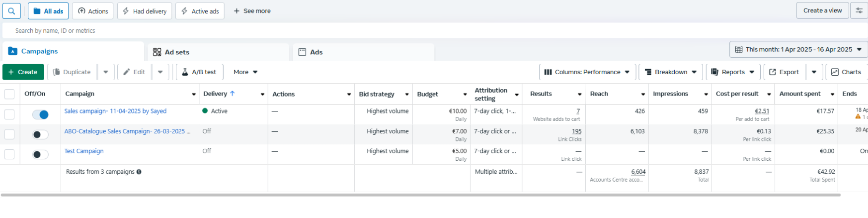The height and width of the screenshot is (218, 868).
Task: Open the Charts view
Action: coord(846,72)
